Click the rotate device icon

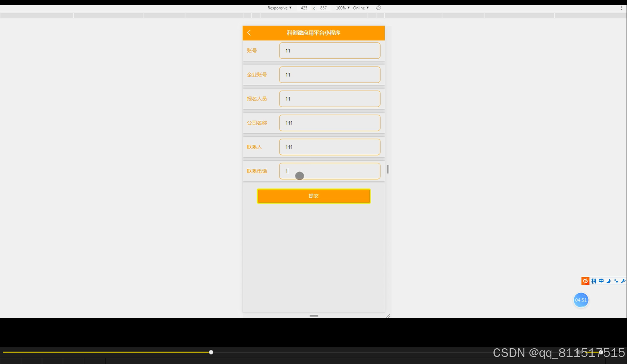tap(378, 8)
